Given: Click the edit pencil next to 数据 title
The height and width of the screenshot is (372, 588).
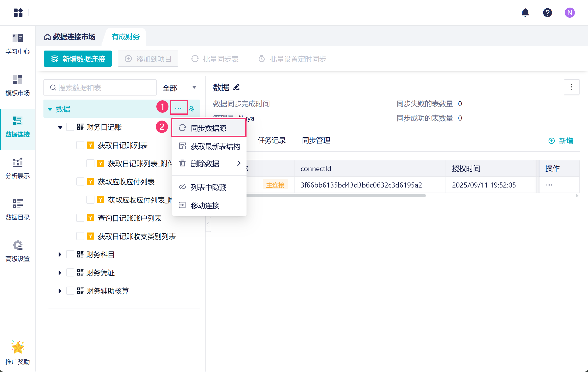Looking at the screenshot, I should click(237, 87).
